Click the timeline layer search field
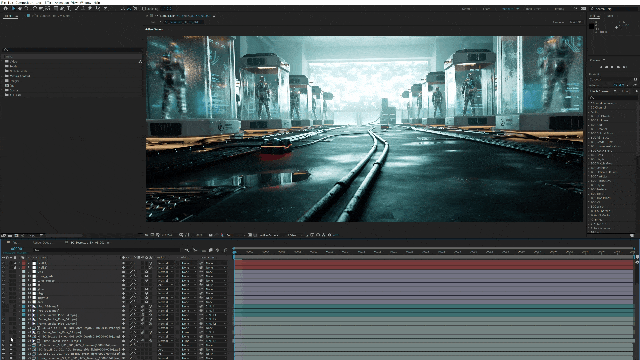The width and height of the screenshot is (640, 360). click(x=107, y=250)
